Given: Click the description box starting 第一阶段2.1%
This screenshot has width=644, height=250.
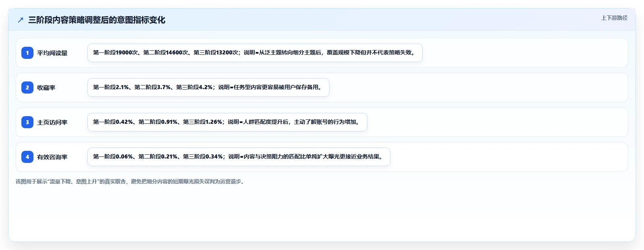Looking at the screenshot, I should coord(208,87).
